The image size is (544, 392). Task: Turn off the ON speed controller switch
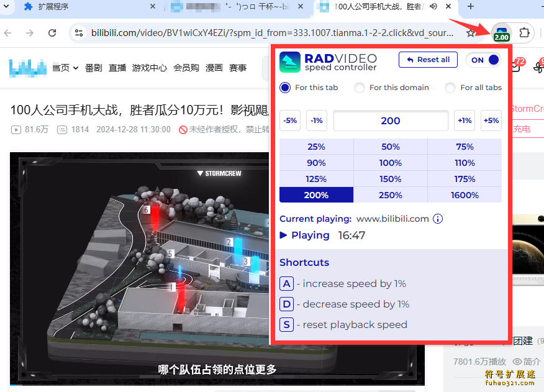pos(484,60)
